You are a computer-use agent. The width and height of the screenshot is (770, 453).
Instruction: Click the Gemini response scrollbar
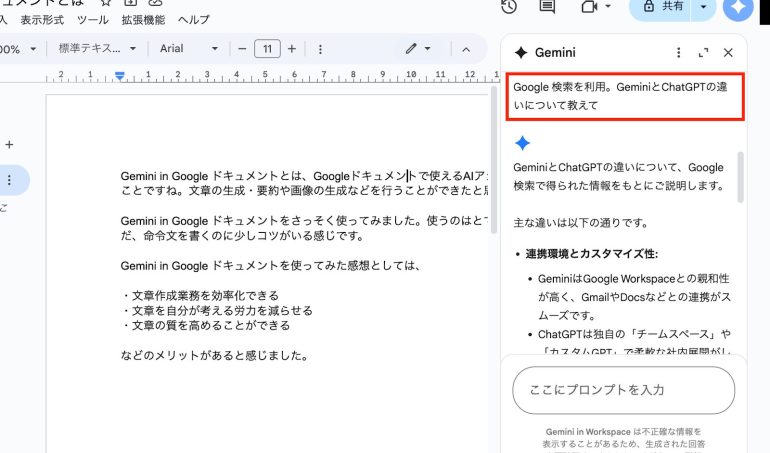tap(741, 177)
